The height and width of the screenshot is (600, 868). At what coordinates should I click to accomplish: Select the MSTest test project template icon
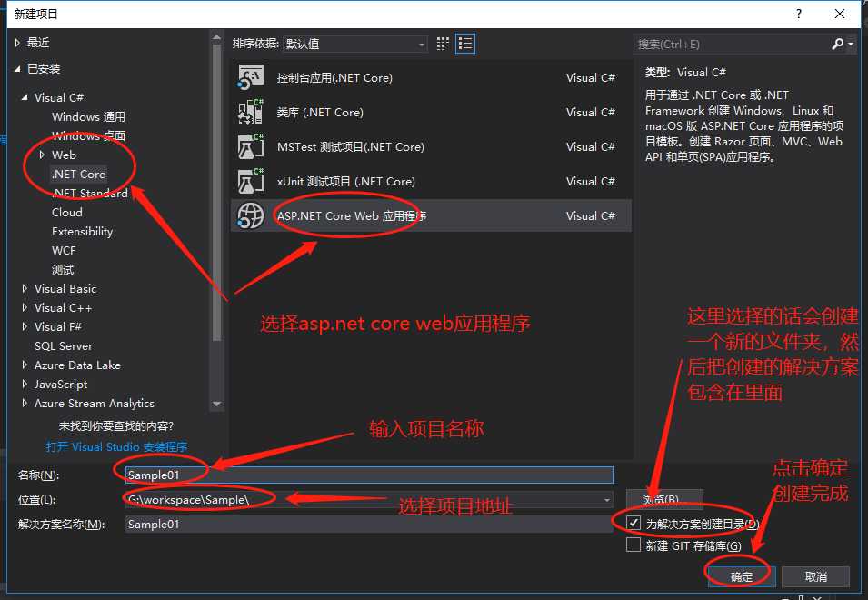point(251,146)
